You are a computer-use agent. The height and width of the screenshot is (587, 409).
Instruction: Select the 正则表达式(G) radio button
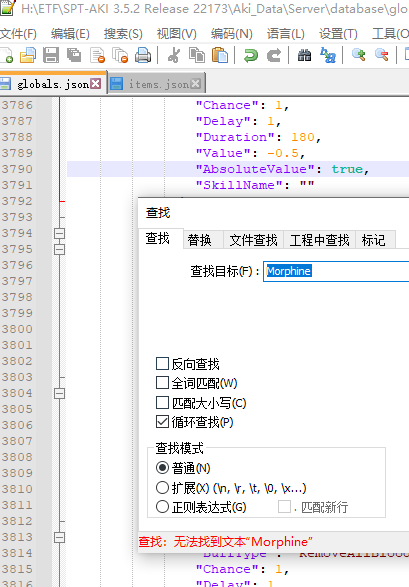(162, 507)
